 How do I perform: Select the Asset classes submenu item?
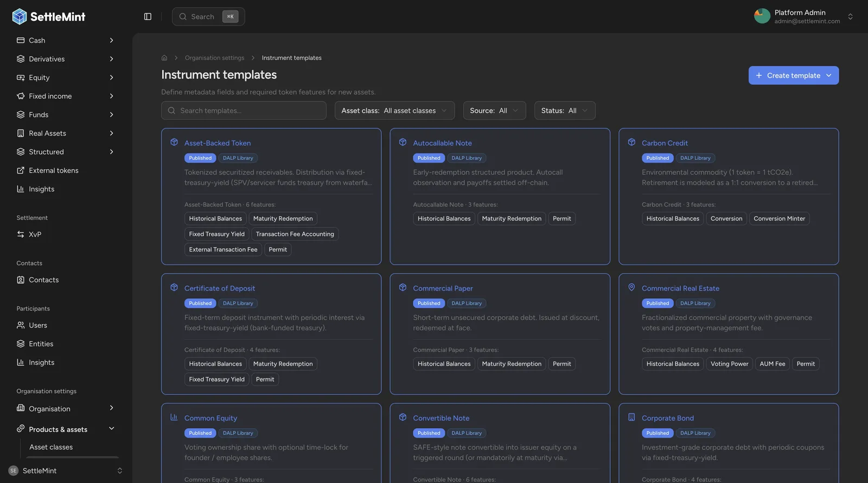(51, 447)
